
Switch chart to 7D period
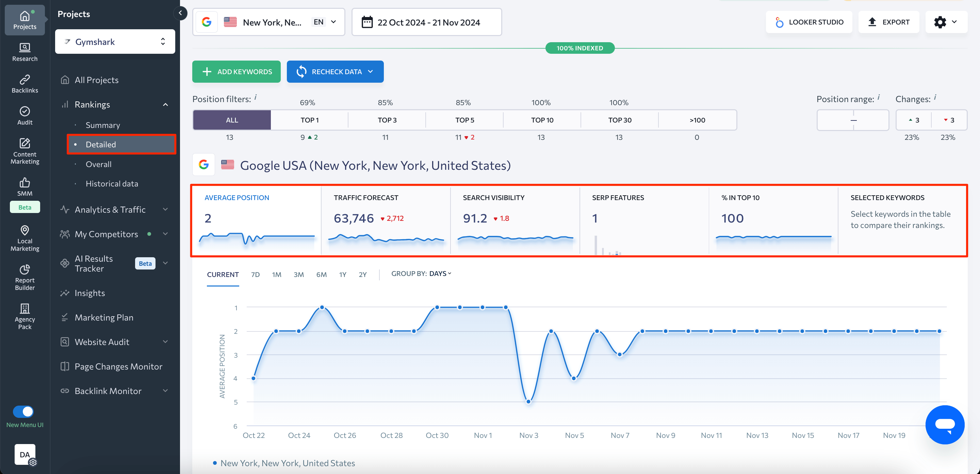255,274
